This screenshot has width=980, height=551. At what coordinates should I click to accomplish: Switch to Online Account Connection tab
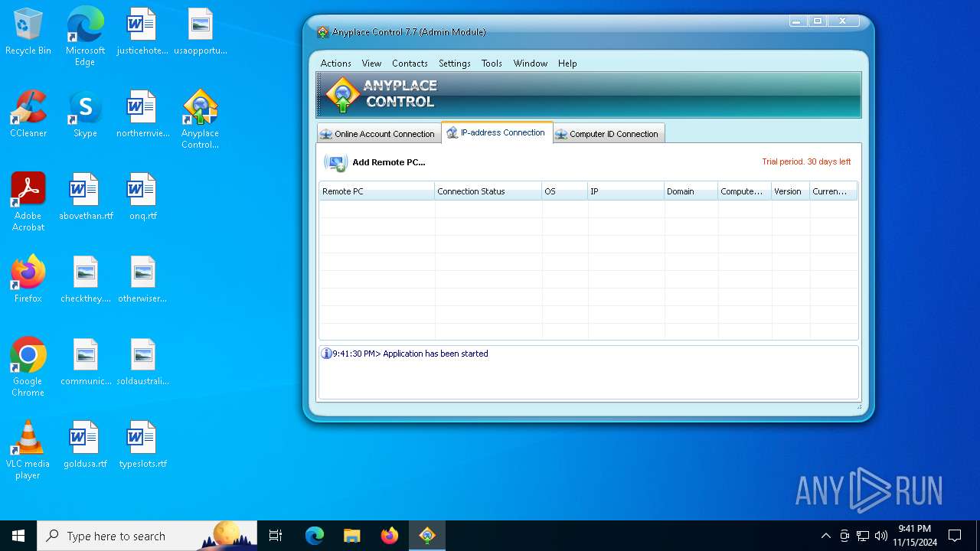378,134
